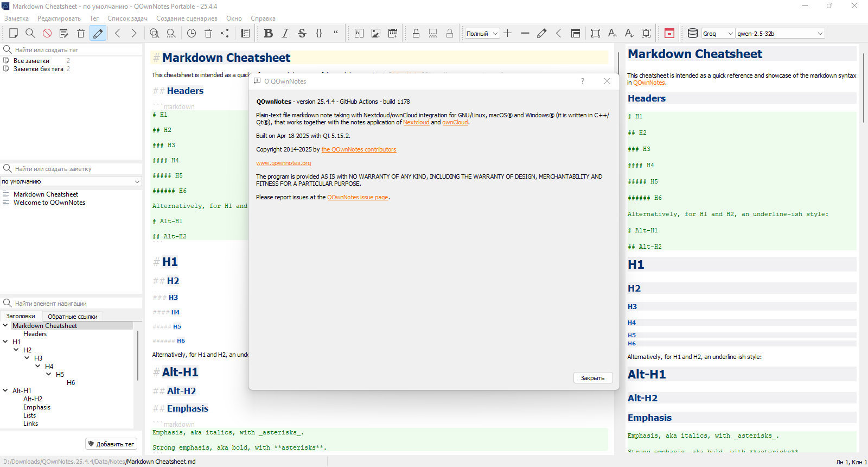The width and height of the screenshot is (868, 467).
Task: Open QOwnNotes issue page link
Action: (358, 197)
